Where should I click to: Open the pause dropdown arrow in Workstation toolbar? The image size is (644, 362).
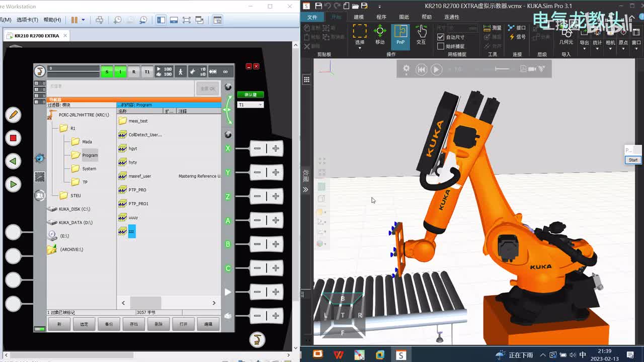click(x=83, y=20)
